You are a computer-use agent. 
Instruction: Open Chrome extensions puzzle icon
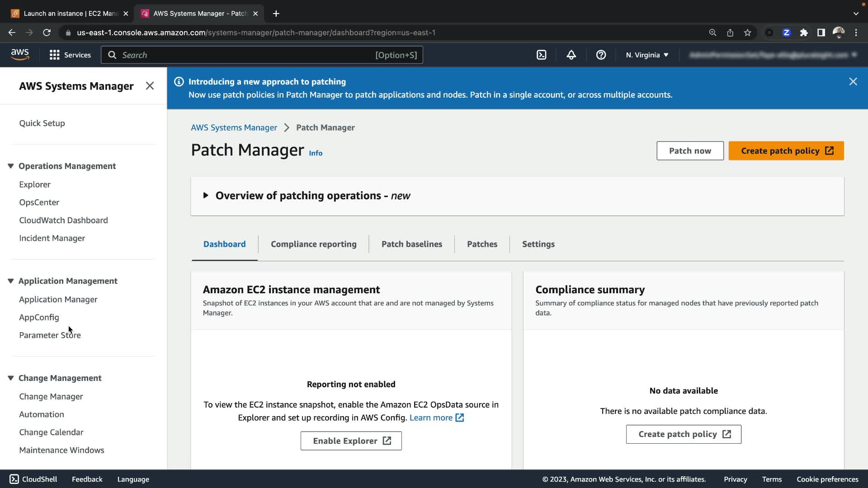point(804,33)
